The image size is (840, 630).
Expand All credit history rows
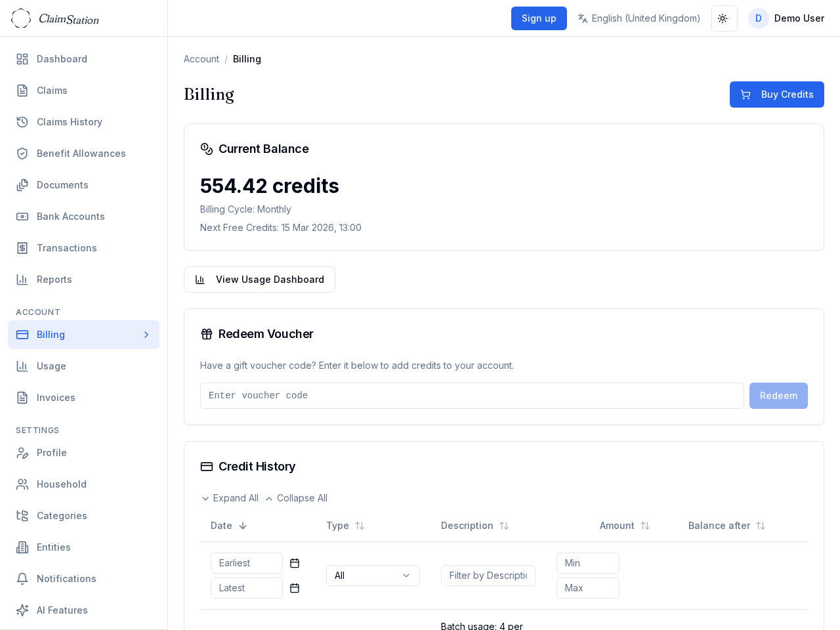(230, 498)
